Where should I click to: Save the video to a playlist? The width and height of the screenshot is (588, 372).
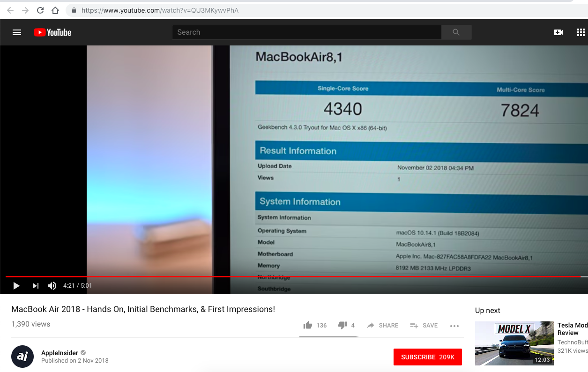(424, 325)
